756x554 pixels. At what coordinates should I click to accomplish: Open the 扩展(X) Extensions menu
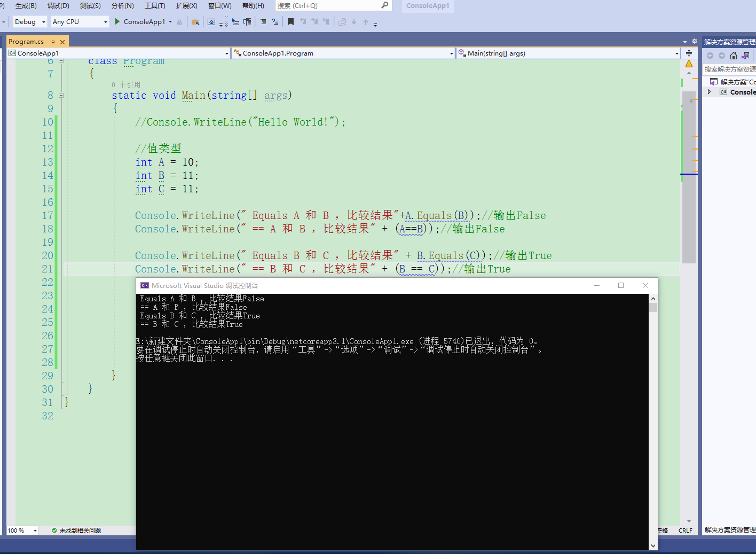[x=186, y=6]
